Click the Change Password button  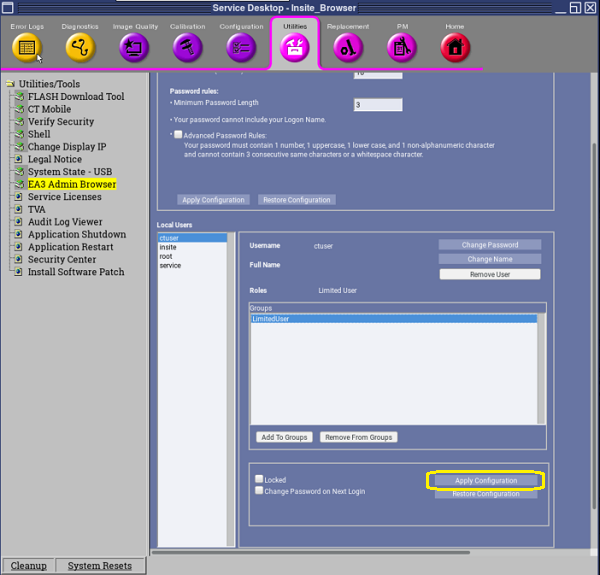tap(489, 245)
